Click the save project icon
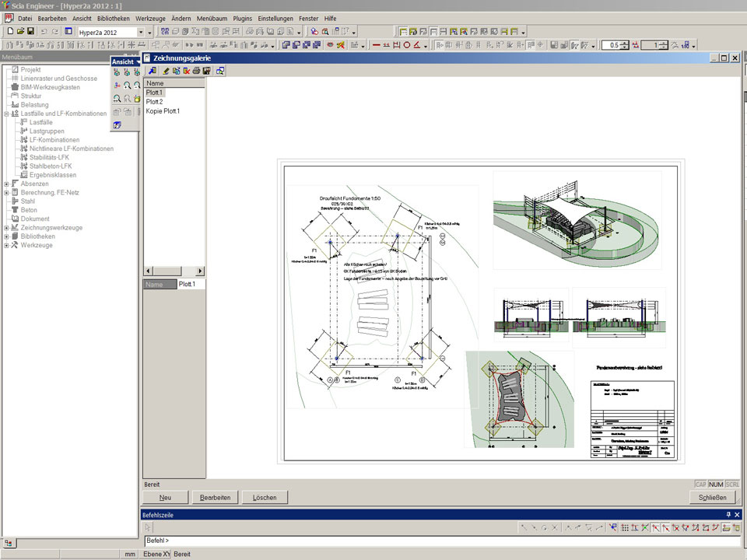The width and height of the screenshot is (747, 560). (x=30, y=32)
